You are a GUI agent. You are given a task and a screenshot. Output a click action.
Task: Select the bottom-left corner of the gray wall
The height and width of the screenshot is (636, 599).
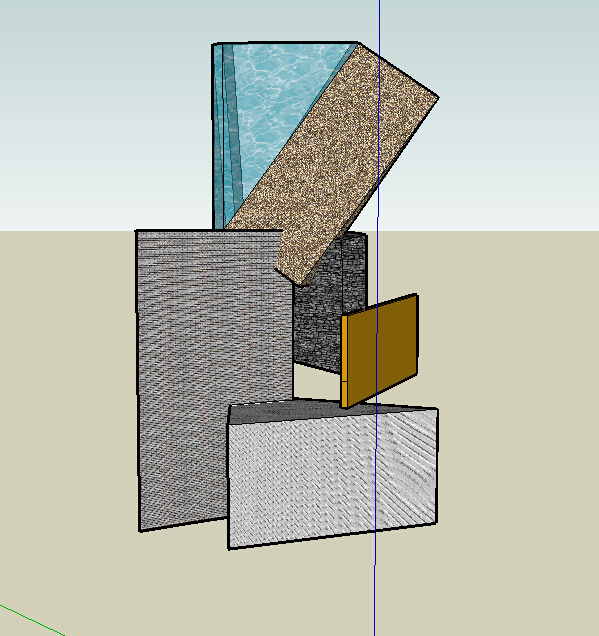[x=140, y=531]
